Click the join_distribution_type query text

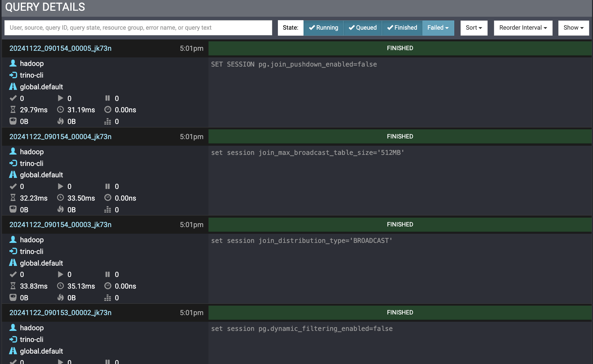(302, 241)
